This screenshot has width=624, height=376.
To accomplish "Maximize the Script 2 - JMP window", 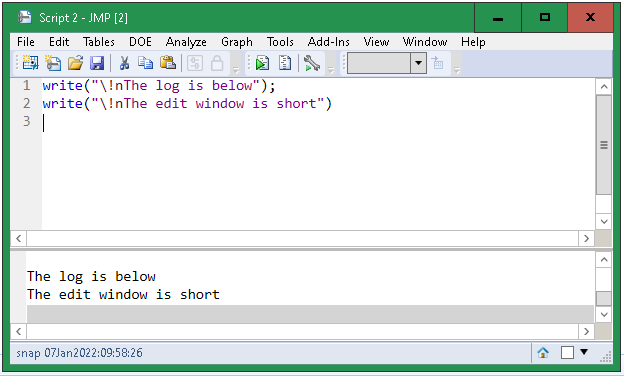I will tap(545, 18).
